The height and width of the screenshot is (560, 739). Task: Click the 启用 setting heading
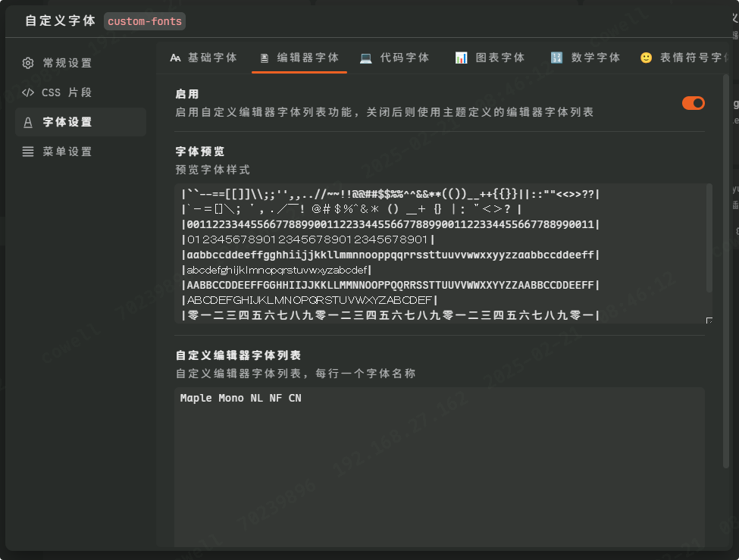(187, 94)
